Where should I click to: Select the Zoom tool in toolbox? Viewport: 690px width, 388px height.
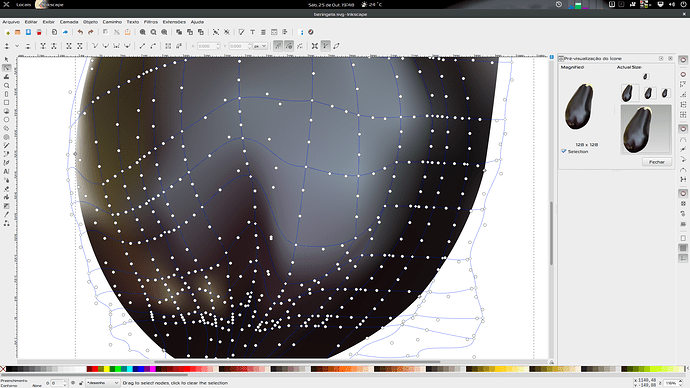tap(6, 85)
